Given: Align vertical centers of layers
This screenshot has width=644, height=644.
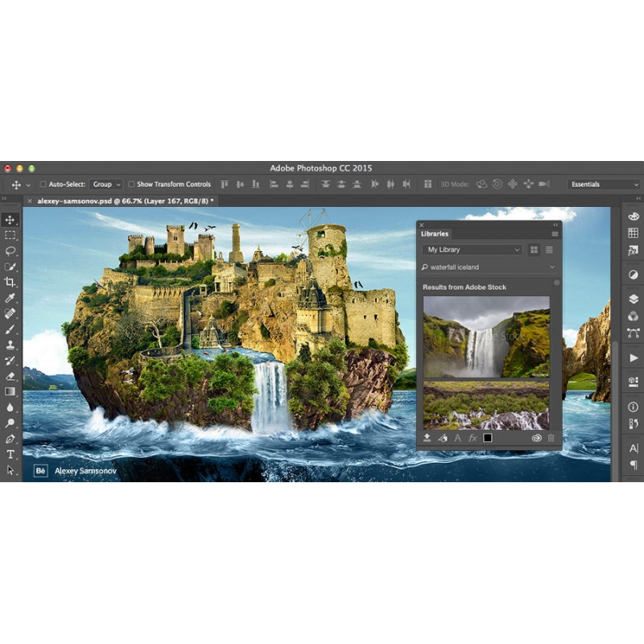Looking at the screenshot, I should 240,184.
